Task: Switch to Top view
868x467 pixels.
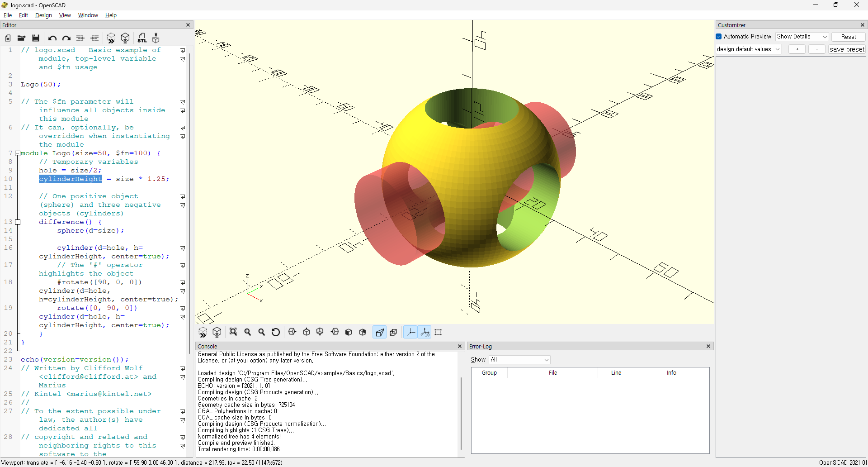Action: tap(307, 332)
